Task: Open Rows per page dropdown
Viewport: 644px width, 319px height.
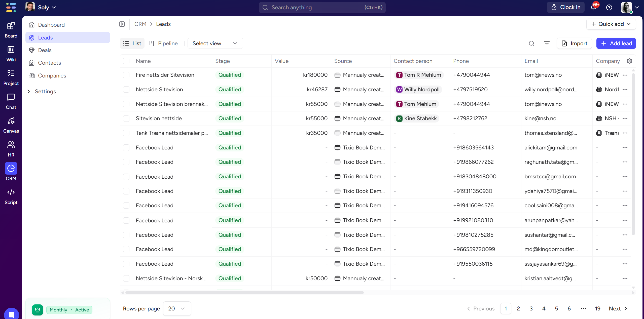Action: pyautogui.click(x=177, y=308)
